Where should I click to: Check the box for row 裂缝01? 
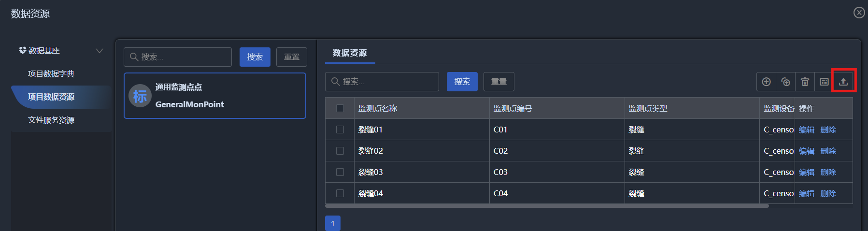340,130
